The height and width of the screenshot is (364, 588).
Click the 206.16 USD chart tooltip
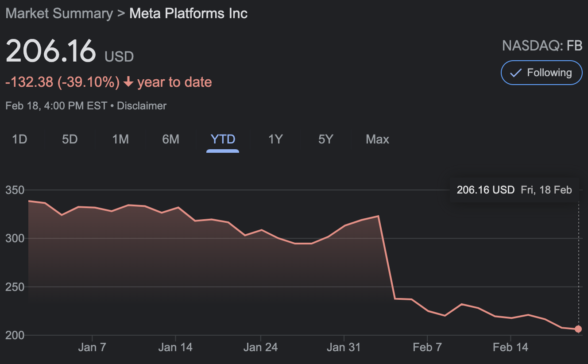tap(514, 190)
